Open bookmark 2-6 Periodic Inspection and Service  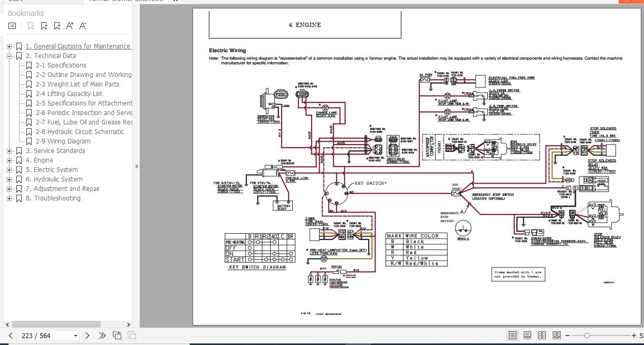point(84,113)
